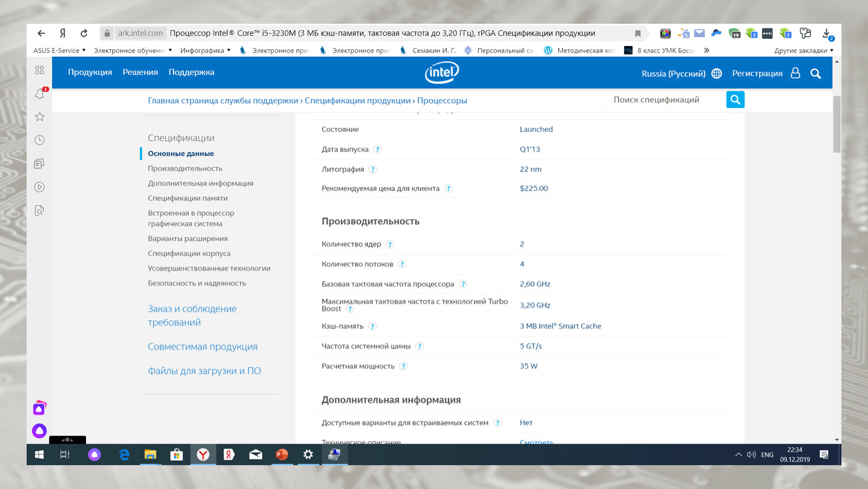Reload the page with refresh icon
Image resolution: width=868 pixels, height=489 pixels.
(x=84, y=33)
